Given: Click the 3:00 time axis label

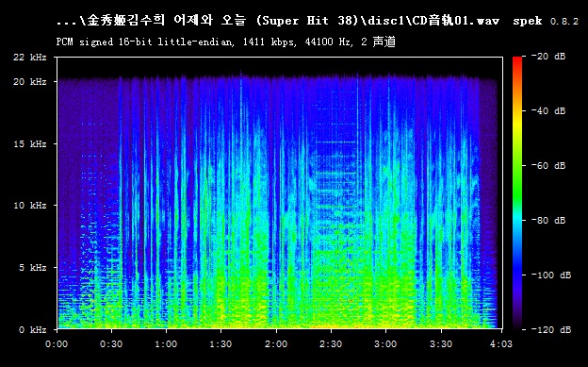Looking at the screenshot, I should click(x=385, y=344).
